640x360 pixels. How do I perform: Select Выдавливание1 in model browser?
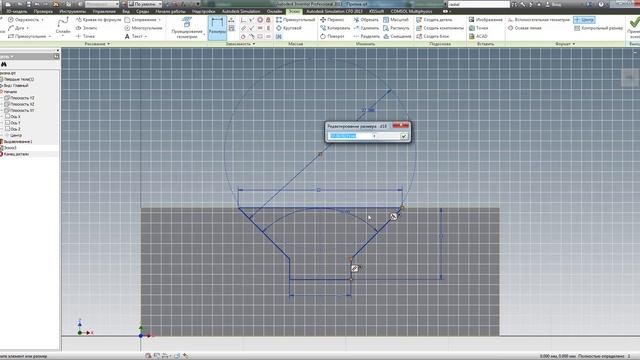[17, 141]
